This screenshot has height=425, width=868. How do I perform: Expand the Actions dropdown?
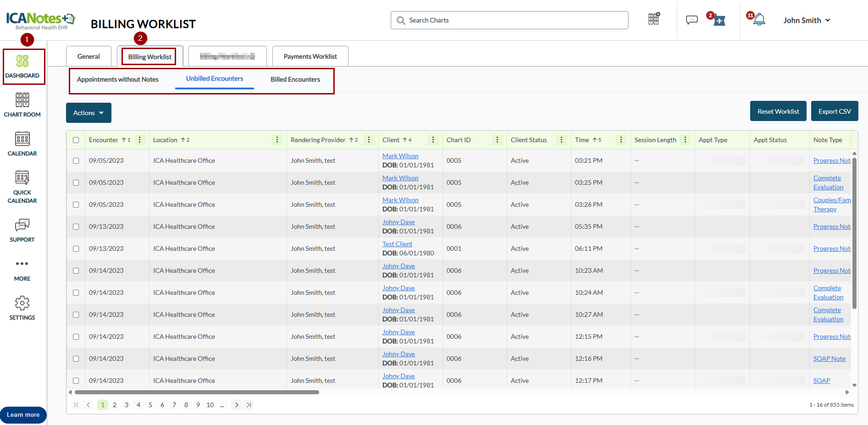coord(88,113)
